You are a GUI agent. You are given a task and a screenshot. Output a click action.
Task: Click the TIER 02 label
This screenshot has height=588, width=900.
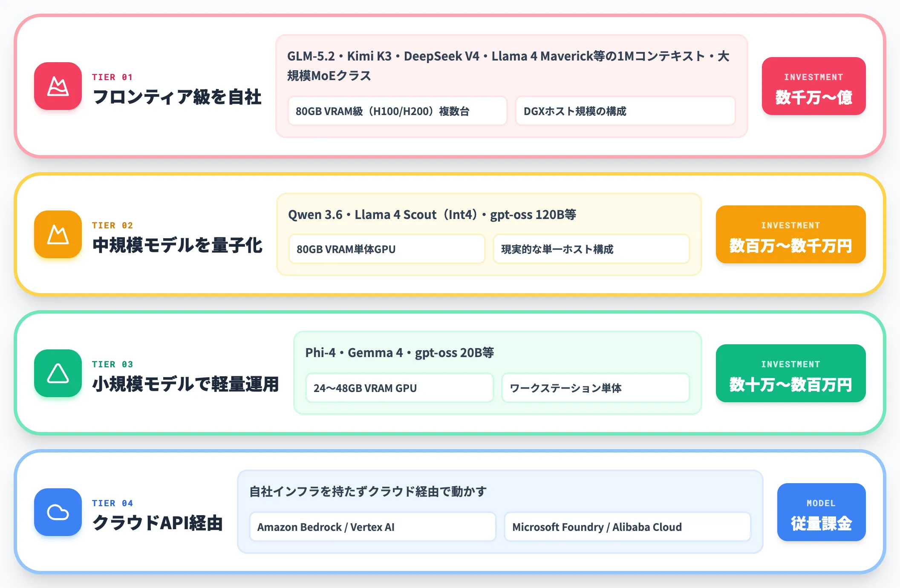click(112, 225)
